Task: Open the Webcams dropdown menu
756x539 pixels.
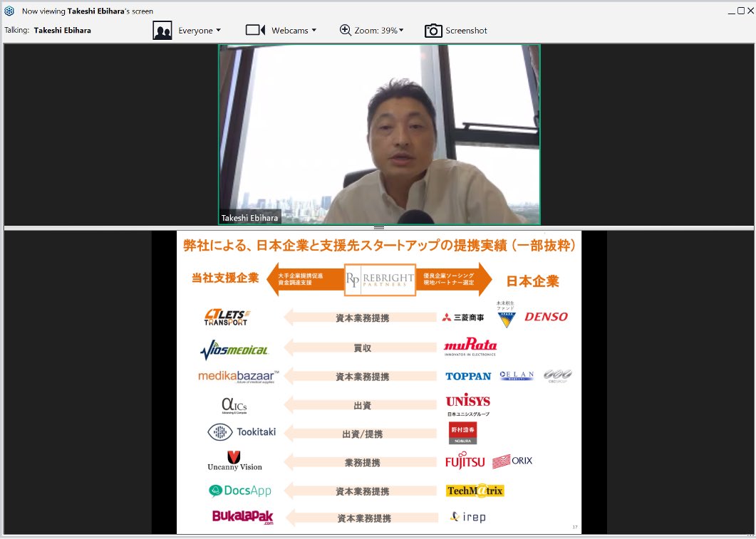Action: pyautogui.click(x=294, y=31)
